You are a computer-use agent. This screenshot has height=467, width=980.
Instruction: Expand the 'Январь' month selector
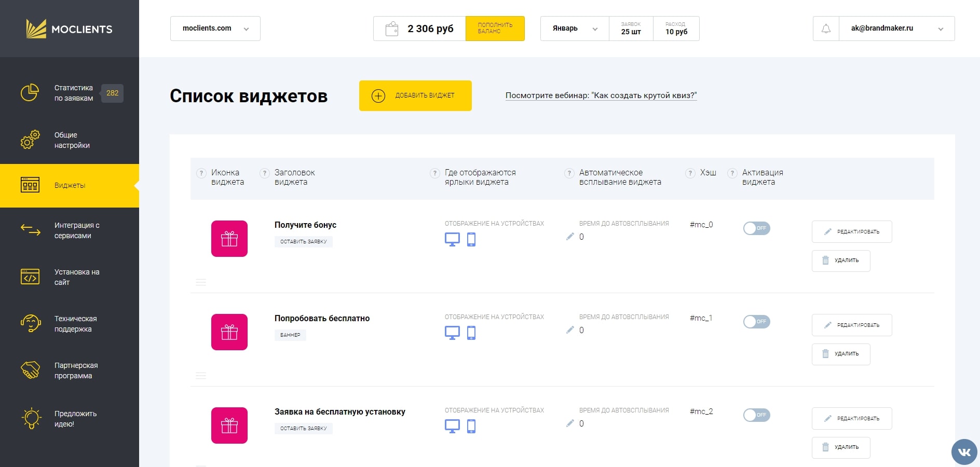[575, 29]
